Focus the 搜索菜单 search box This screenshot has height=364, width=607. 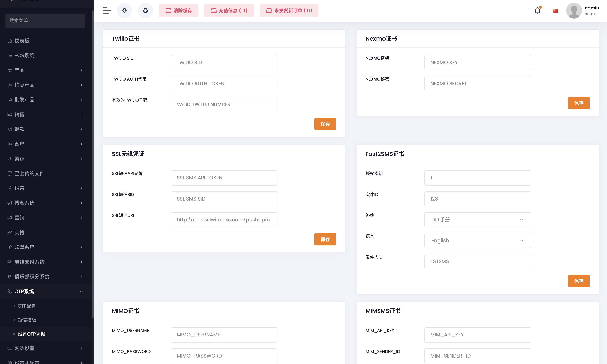tap(45, 21)
